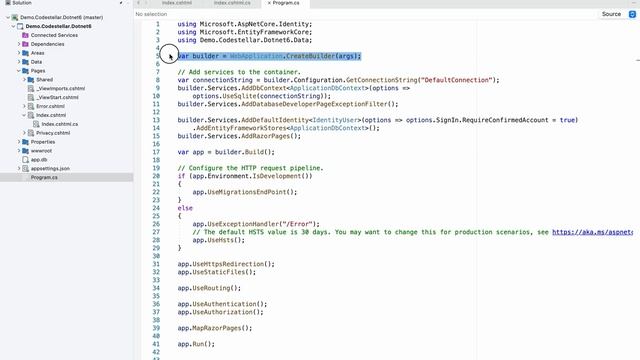Click line number 17 in the gutter
The image size is (640, 360).
[156, 152]
